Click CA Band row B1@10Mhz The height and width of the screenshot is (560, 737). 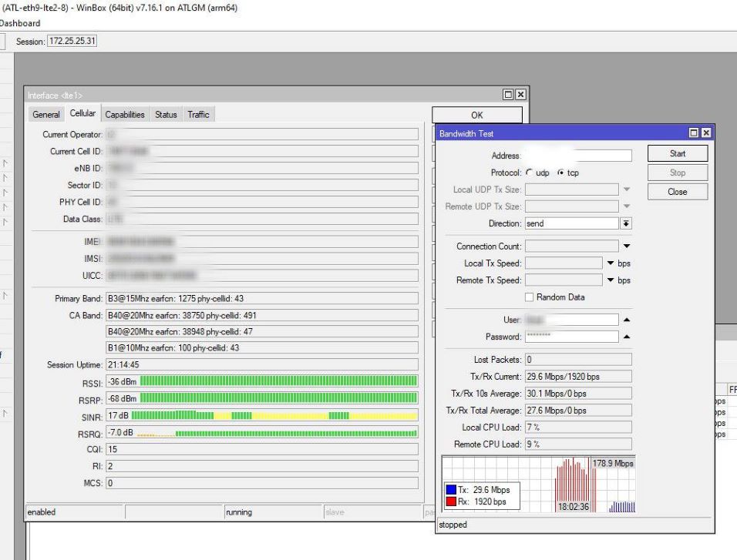click(x=262, y=347)
